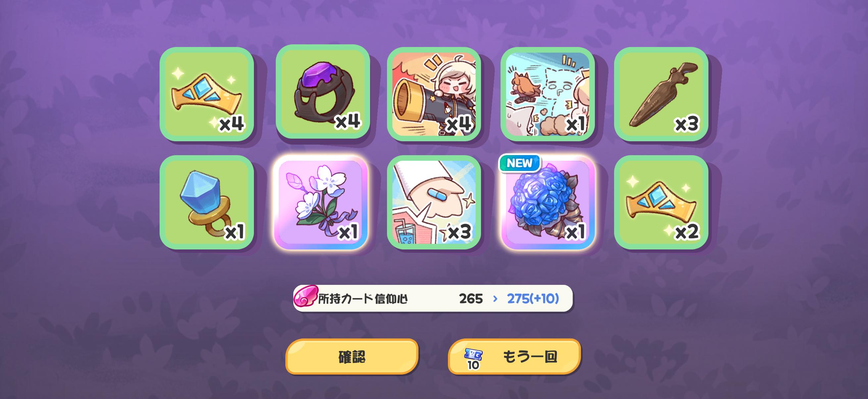
Task: Tap the 265 previous faith value
Action: click(x=471, y=299)
